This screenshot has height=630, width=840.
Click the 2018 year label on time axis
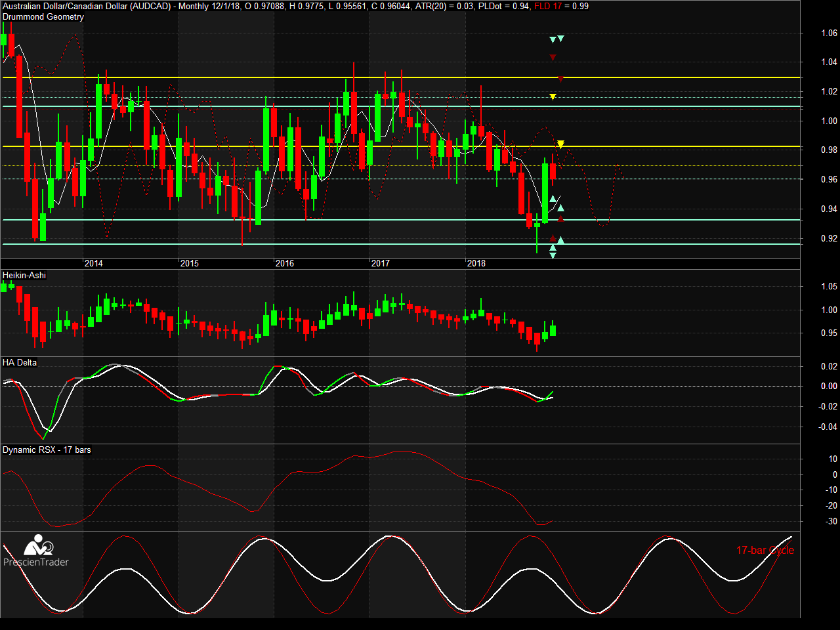pyautogui.click(x=476, y=263)
